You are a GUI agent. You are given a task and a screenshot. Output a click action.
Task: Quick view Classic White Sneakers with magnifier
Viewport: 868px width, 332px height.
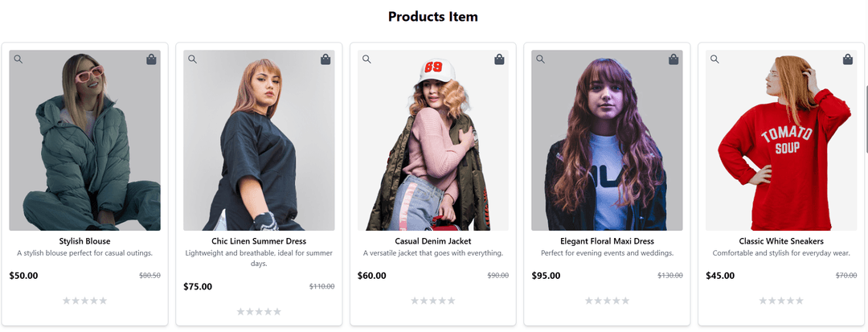pyautogui.click(x=714, y=59)
